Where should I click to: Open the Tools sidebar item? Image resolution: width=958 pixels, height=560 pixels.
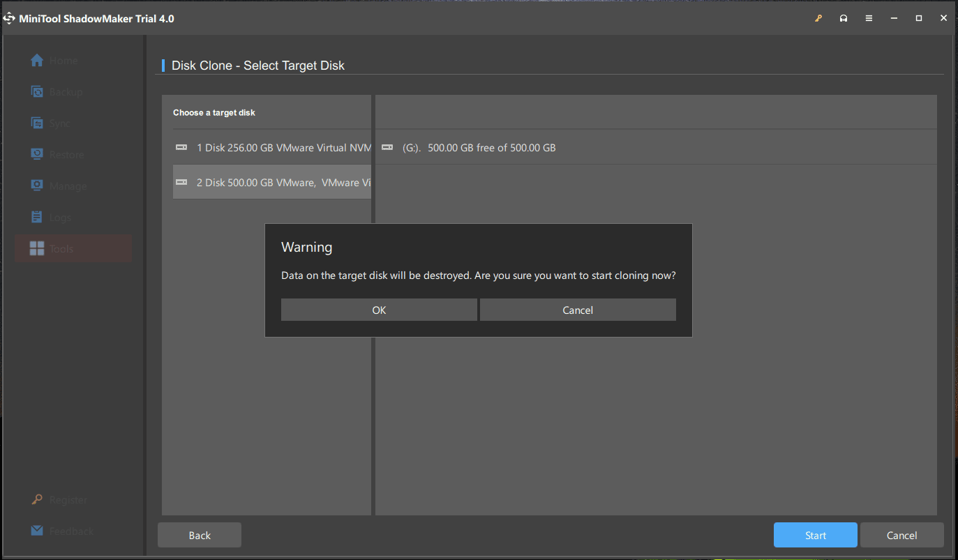(73, 249)
